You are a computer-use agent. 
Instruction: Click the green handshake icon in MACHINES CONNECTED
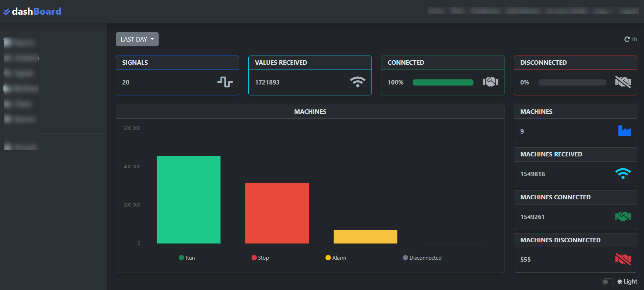click(623, 216)
